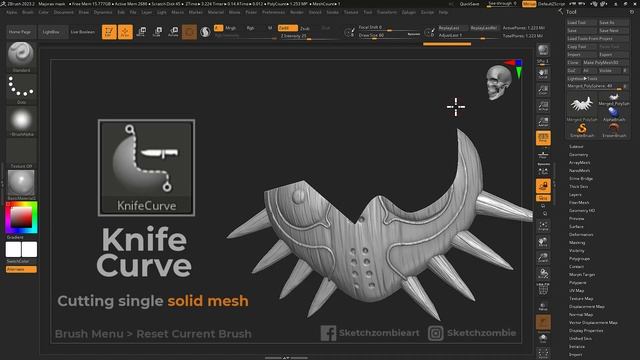Toggle Live Boolean mode

82,32
